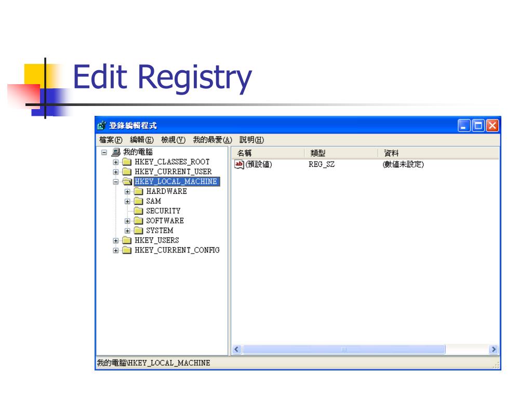The image size is (532, 399).
Task: Click the horizontal scrollbar thumb
Action: pyautogui.click(x=344, y=350)
